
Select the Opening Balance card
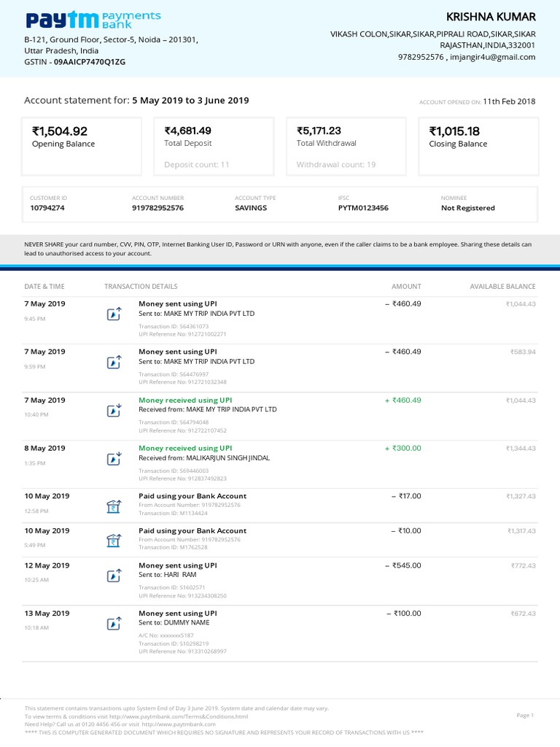pyautogui.click(x=82, y=147)
